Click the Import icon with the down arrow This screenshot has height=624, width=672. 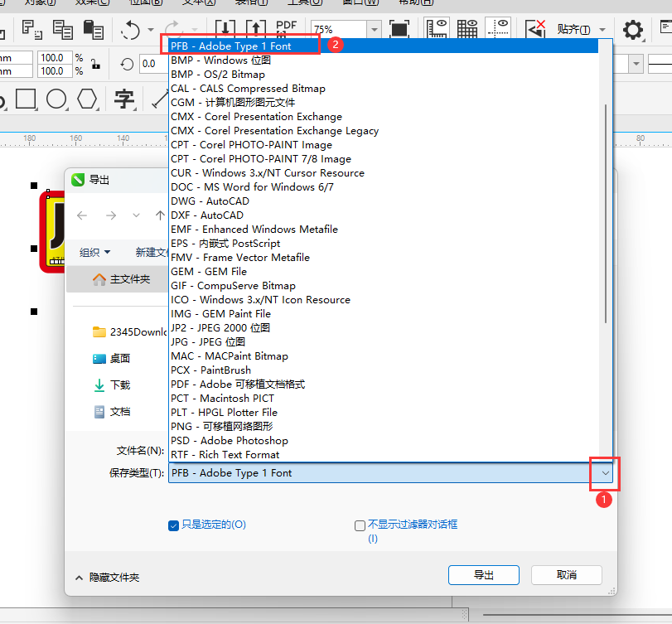(225, 27)
